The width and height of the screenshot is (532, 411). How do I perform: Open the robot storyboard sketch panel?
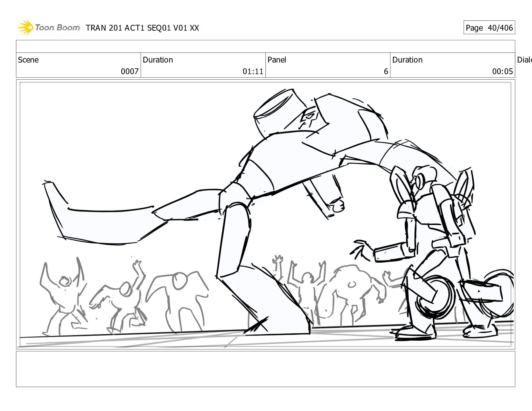click(266, 214)
